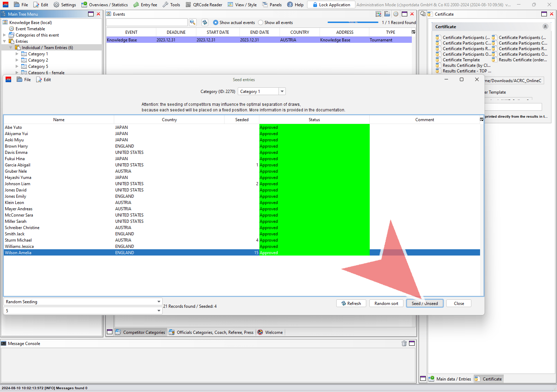Image resolution: width=557 pixels, height=392 pixels.
Task: Open the Random Seeding dropdown
Action: [159, 302]
